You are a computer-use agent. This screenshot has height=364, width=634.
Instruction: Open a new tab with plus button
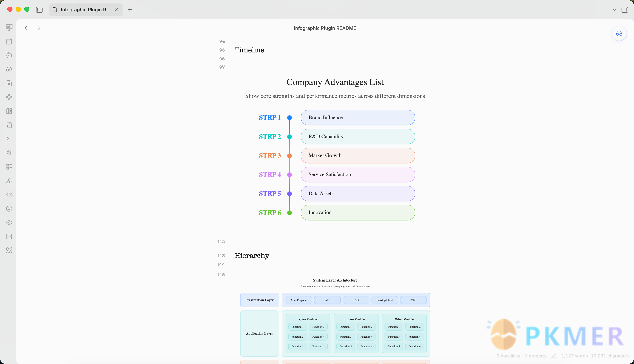click(130, 10)
